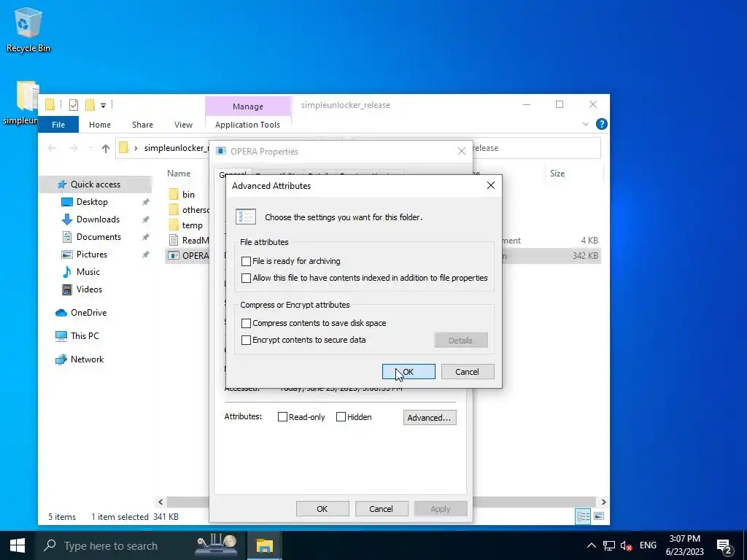Click OK in OPERA Properties dialog

322,509
